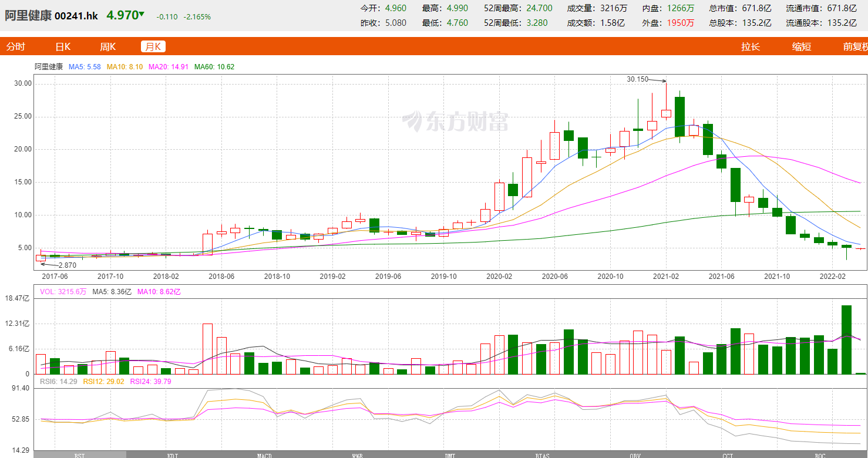Click the 52周最低 value 3.280
Image resolution: width=868 pixels, height=458 pixels.
(537, 23)
